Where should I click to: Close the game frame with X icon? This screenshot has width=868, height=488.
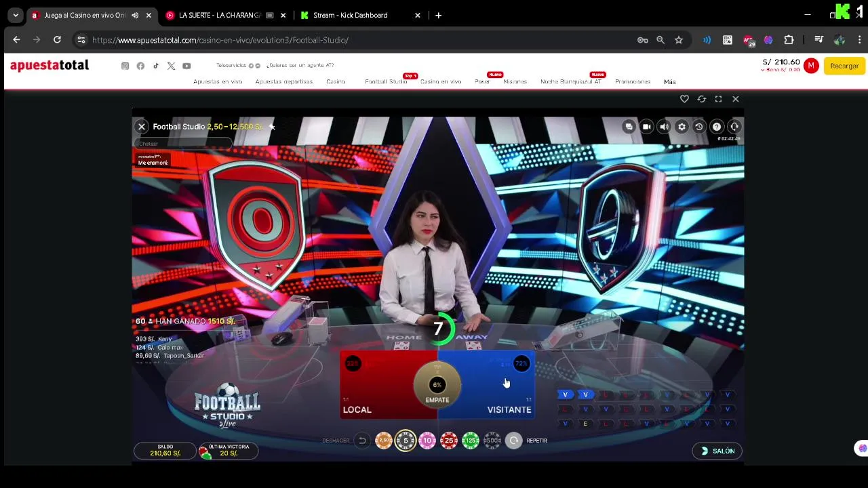(x=736, y=99)
